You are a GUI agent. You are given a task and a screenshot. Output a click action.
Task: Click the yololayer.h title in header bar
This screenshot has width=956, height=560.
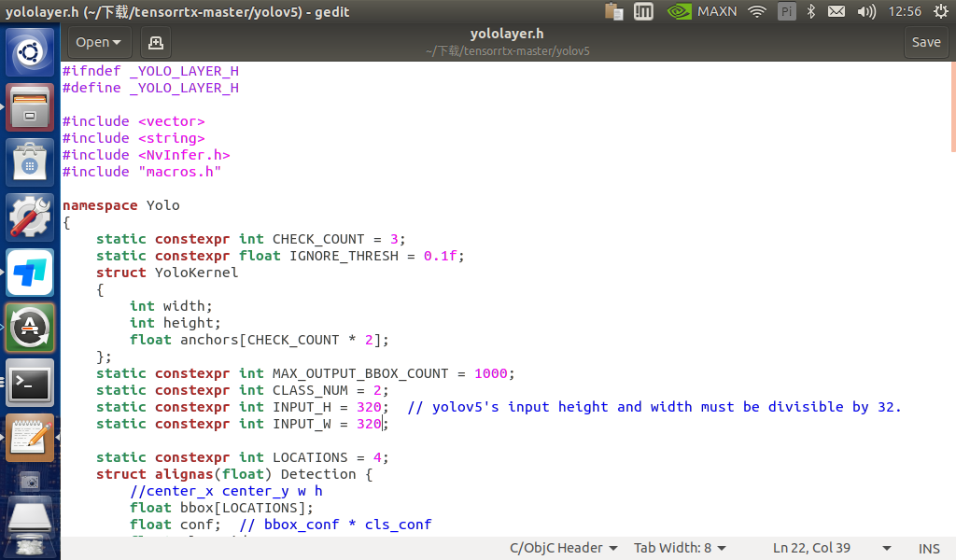click(x=507, y=35)
